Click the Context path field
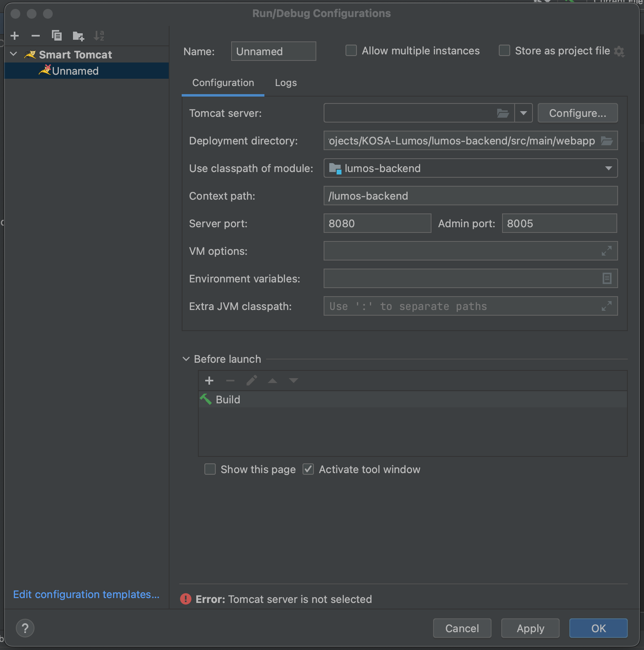The image size is (644, 650). tap(470, 196)
